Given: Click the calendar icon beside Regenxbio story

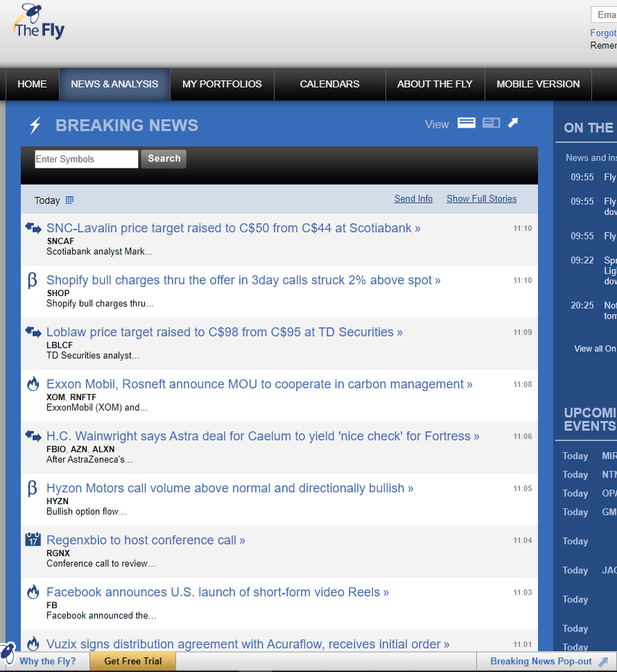Looking at the screenshot, I should click(33, 540).
